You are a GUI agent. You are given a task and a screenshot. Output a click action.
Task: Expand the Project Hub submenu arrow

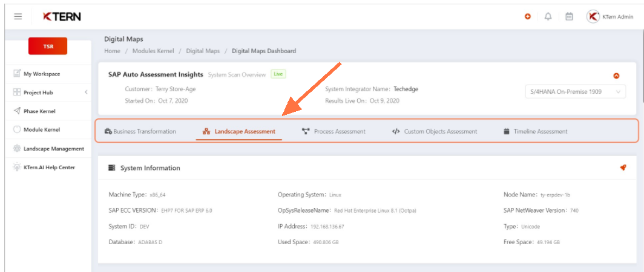click(86, 92)
